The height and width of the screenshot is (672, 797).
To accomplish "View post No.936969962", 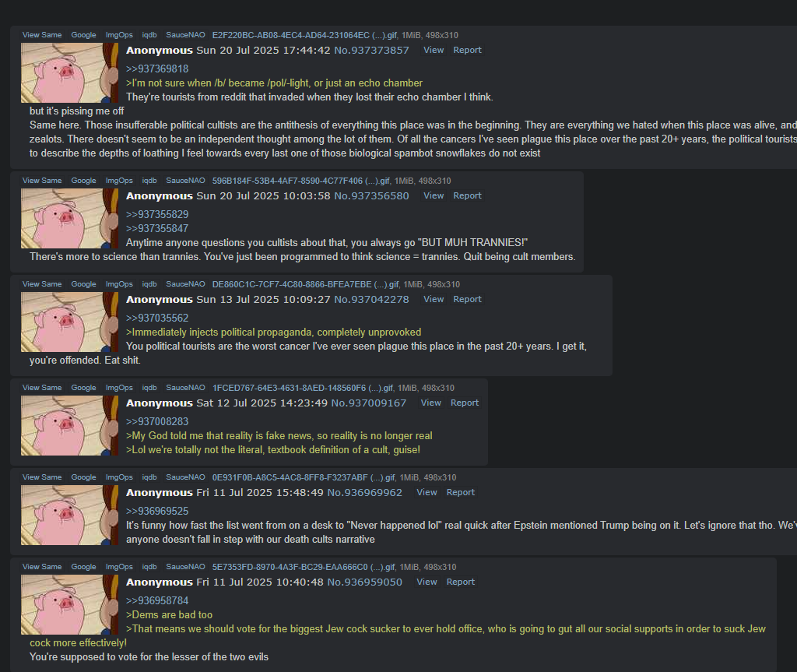I will click(x=427, y=492).
